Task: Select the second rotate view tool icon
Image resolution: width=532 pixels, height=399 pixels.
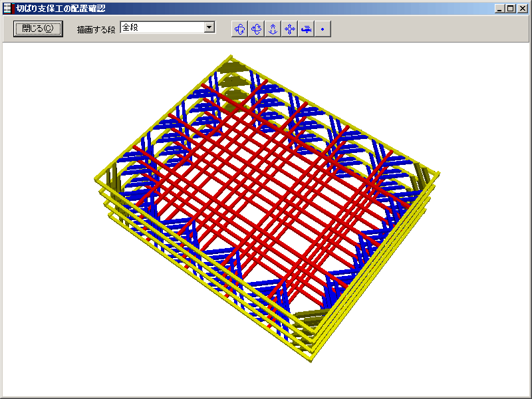Action: (x=256, y=29)
